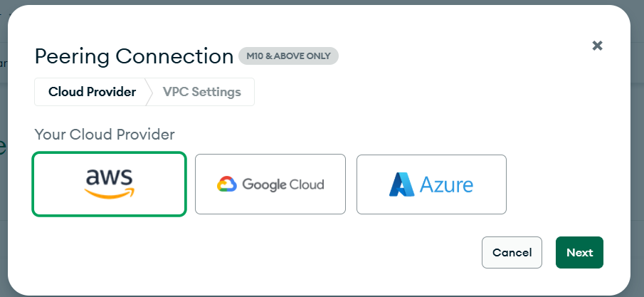Click the multicolored Google Cloud icon
The width and height of the screenshot is (644, 297).
click(227, 184)
